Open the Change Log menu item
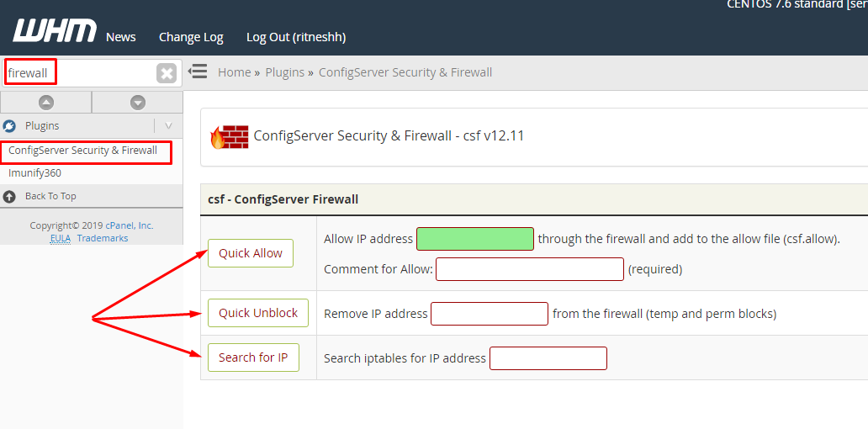868x429 pixels. click(191, 37)
